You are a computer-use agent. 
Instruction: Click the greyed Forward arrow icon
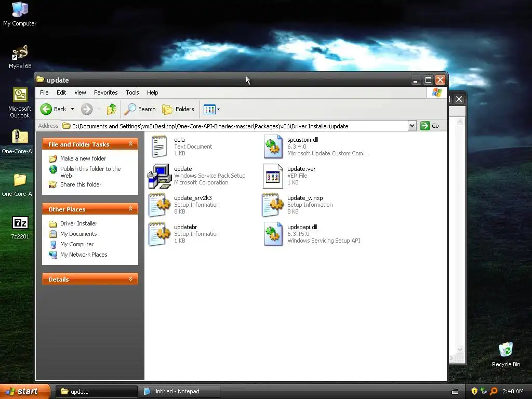coord(87,109)
